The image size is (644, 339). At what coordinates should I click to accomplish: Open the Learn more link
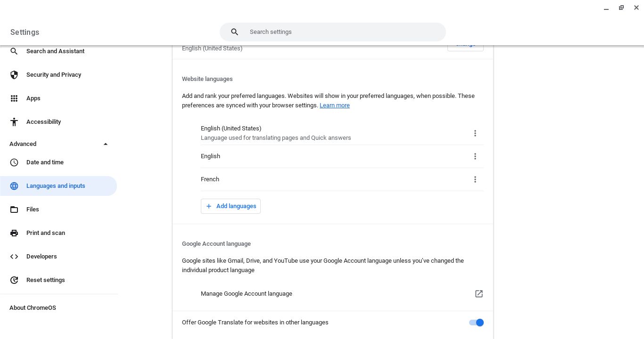coord(335,105)
